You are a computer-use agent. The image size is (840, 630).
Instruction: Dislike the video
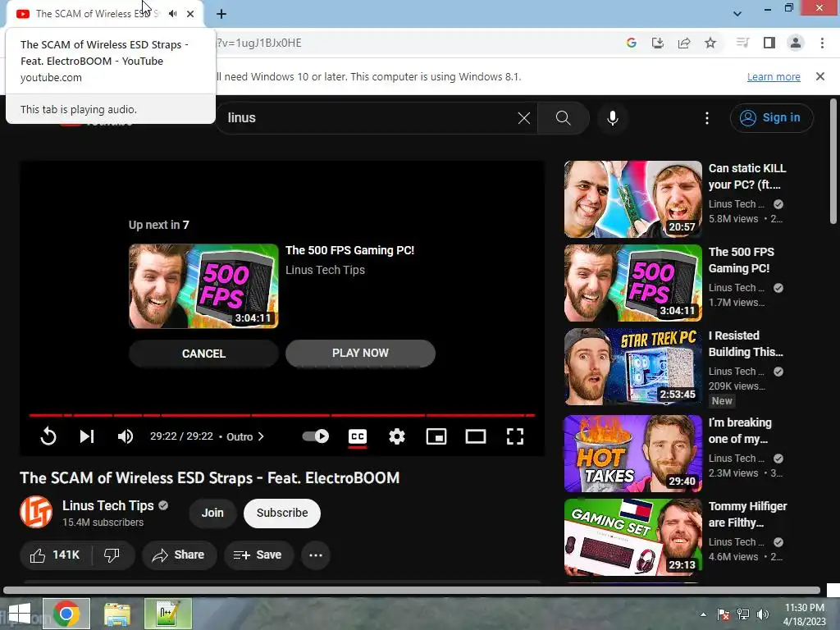click(x=112, y=555)
